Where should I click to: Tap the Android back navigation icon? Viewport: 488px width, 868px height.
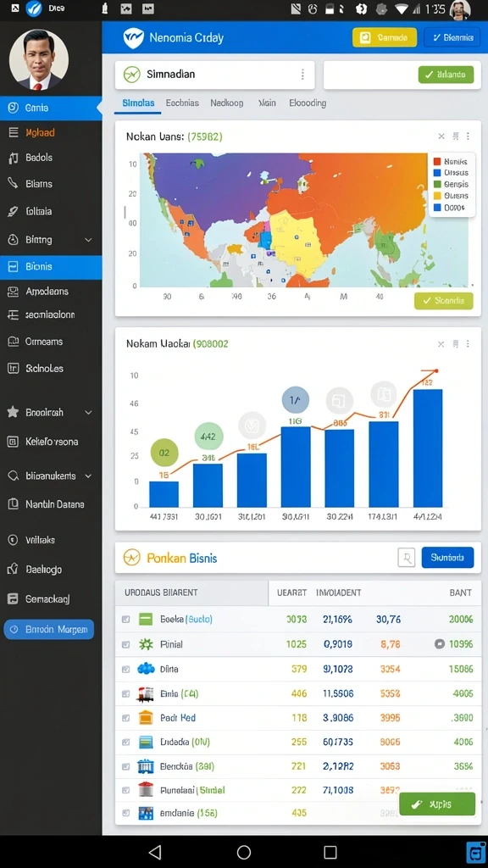tap(156, 851)
